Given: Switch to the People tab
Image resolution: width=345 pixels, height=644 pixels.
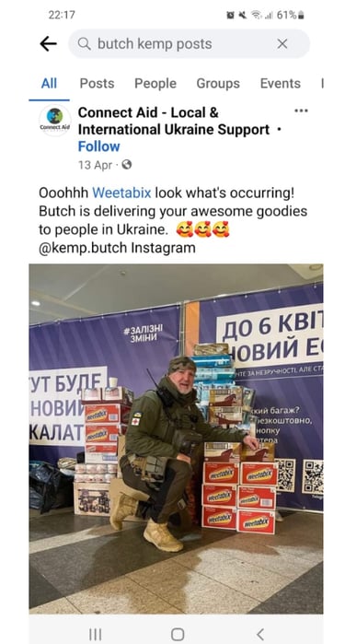Looking at the screenshot, I should click(x=155, y=83).
